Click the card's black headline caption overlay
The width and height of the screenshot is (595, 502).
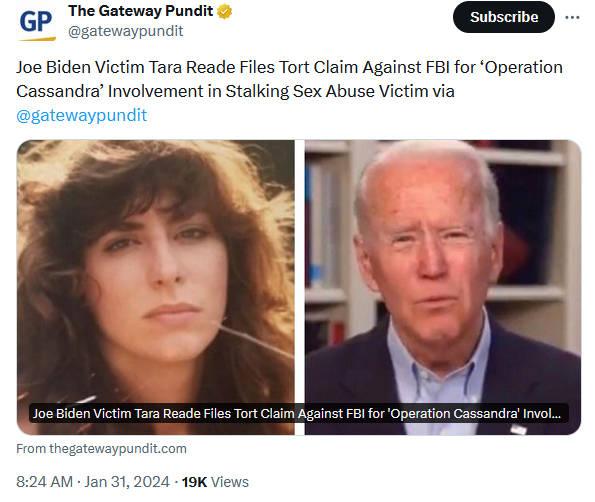click(299, 413)
